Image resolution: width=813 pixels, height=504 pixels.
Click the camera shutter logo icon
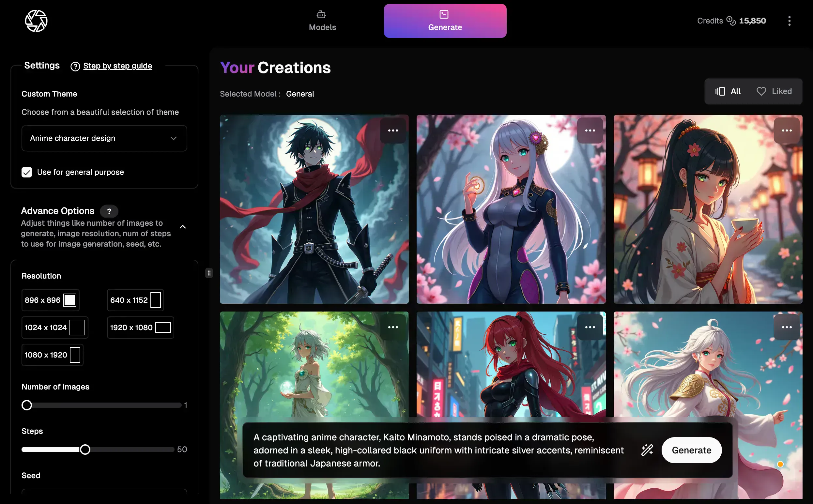click(x=36, y=21)
